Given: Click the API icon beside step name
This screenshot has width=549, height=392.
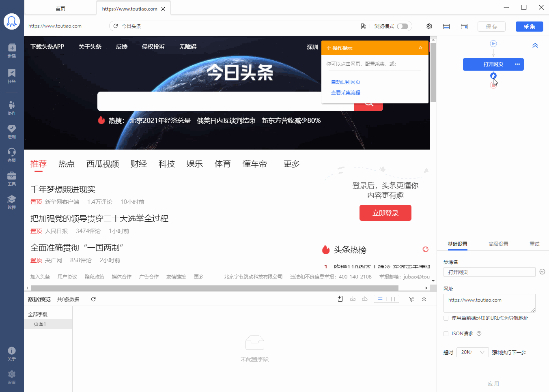Looking at the screenshot, I should pyautogui.click(x=542, y=272).
